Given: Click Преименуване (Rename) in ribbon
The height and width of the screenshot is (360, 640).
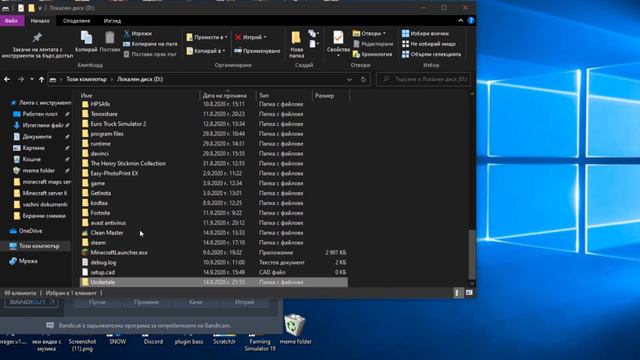Looking at the screenshot, I should click(x=257, y=51).
